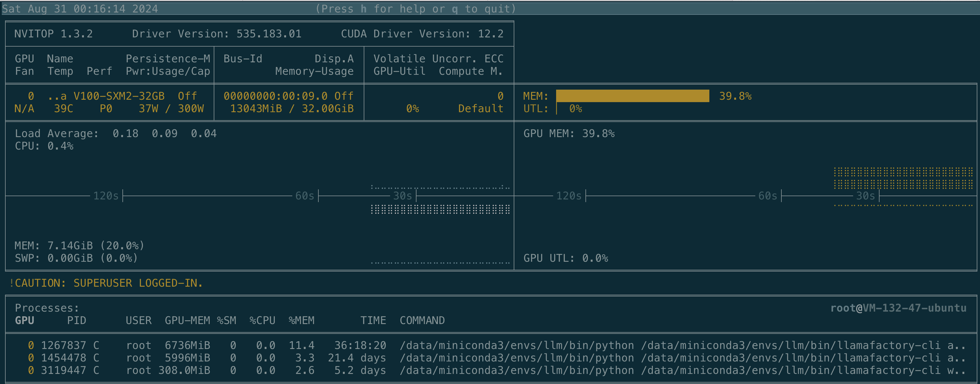
Task: Click the runtime '21.4 days'
Action: click(x=357, y=358)
